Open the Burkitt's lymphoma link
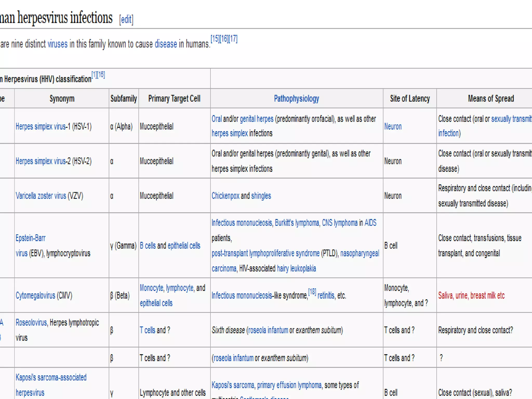This screenshot has height=399, width=532. (297, 223)
